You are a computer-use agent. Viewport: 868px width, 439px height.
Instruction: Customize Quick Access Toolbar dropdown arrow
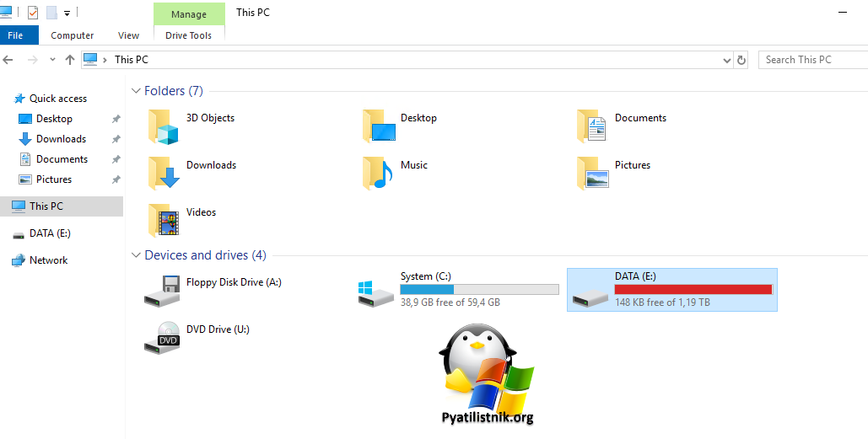tap(67, 13)
